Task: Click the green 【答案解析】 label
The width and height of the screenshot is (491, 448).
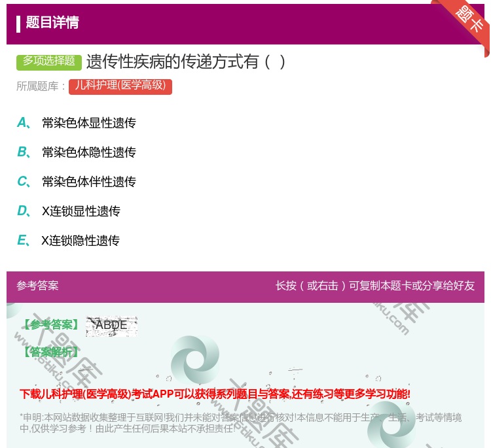Action: [x=50, y=352]
